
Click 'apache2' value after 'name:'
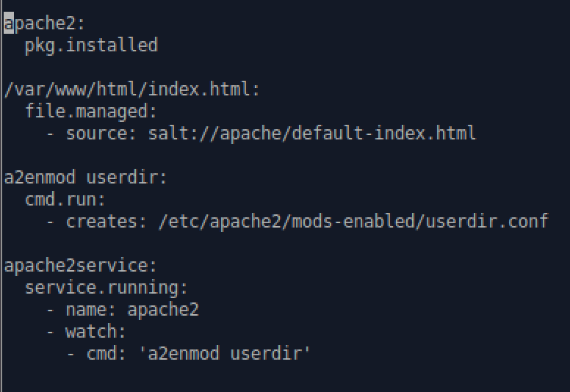(163, 310)
